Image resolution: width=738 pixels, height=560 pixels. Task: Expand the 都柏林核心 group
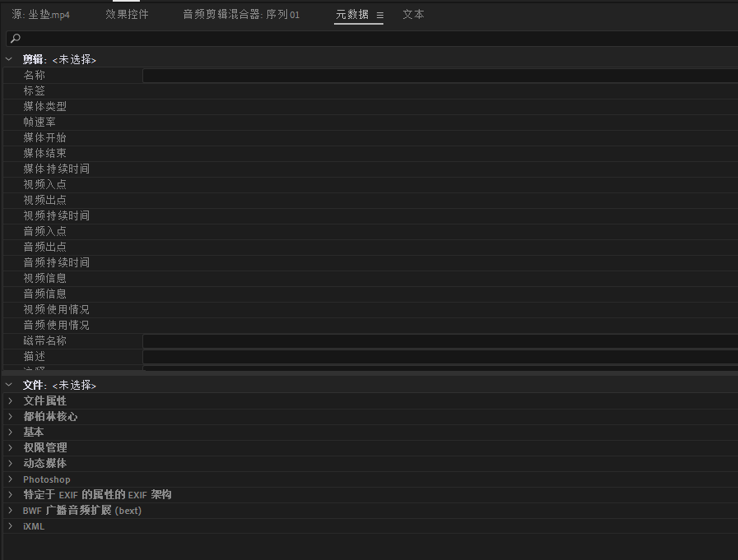(10, 416)
